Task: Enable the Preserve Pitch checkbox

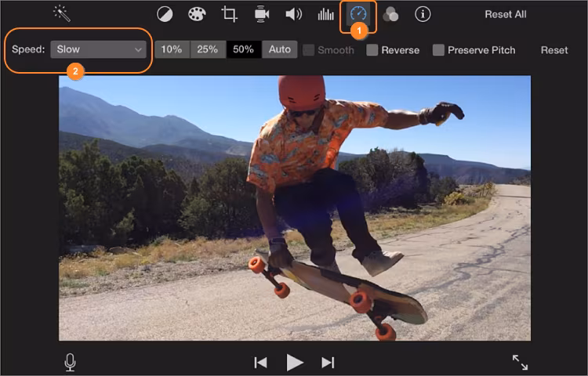Action: (x=438, y=50)
